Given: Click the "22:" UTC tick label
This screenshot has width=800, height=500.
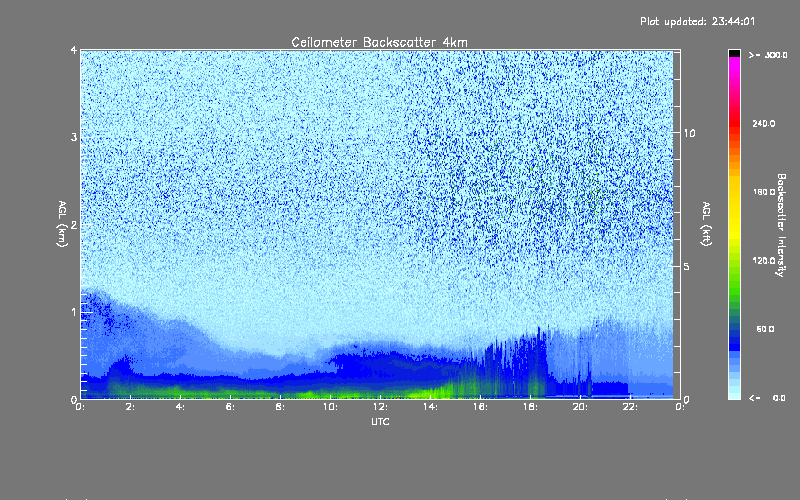Looking at the screenshot, I should click(x=630, y=407).
